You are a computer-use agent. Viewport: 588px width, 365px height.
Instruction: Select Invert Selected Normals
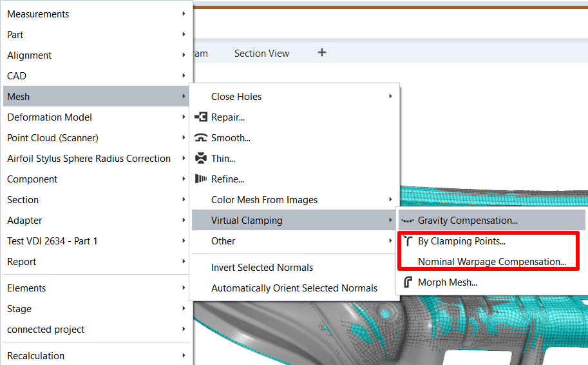(x=262, y=268)
